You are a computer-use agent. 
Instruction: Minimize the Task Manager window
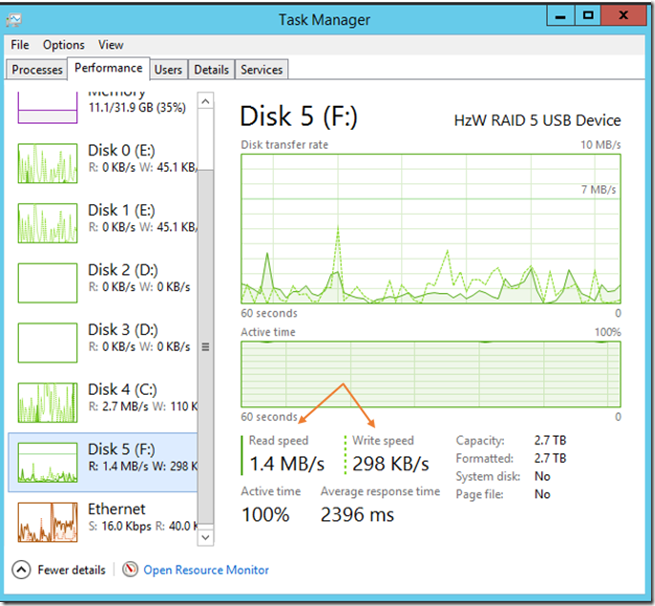pos(561,16)
